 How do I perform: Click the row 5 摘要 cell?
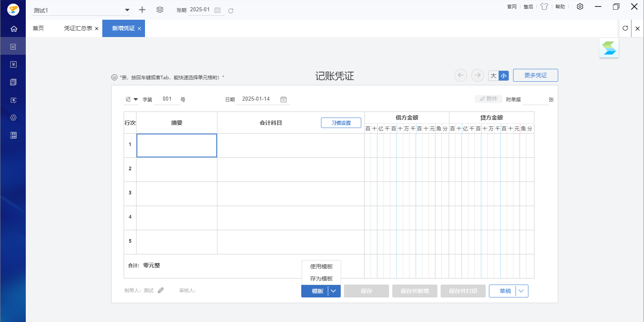[x=177, y=242]
